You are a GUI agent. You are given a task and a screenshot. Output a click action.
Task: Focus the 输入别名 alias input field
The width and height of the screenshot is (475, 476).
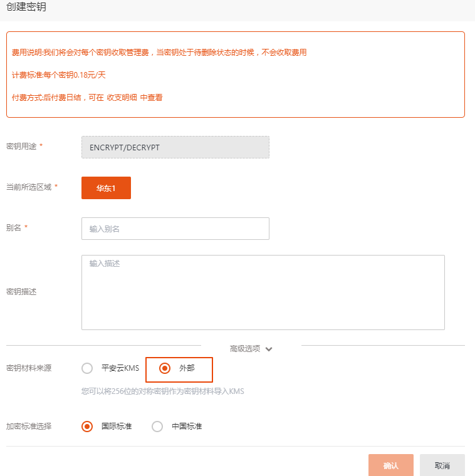(175, 229)
